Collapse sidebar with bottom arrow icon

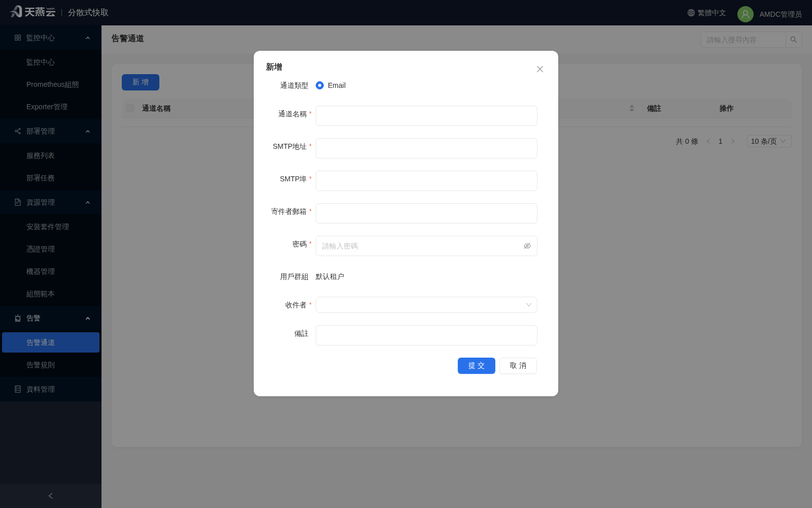coord(51,496)
